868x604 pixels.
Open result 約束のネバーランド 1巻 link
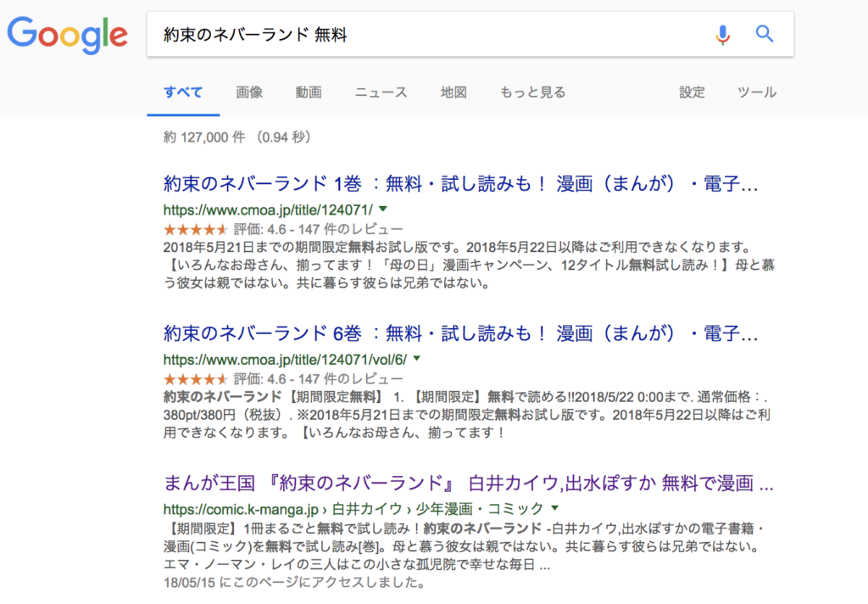click(x=460, y=183)
